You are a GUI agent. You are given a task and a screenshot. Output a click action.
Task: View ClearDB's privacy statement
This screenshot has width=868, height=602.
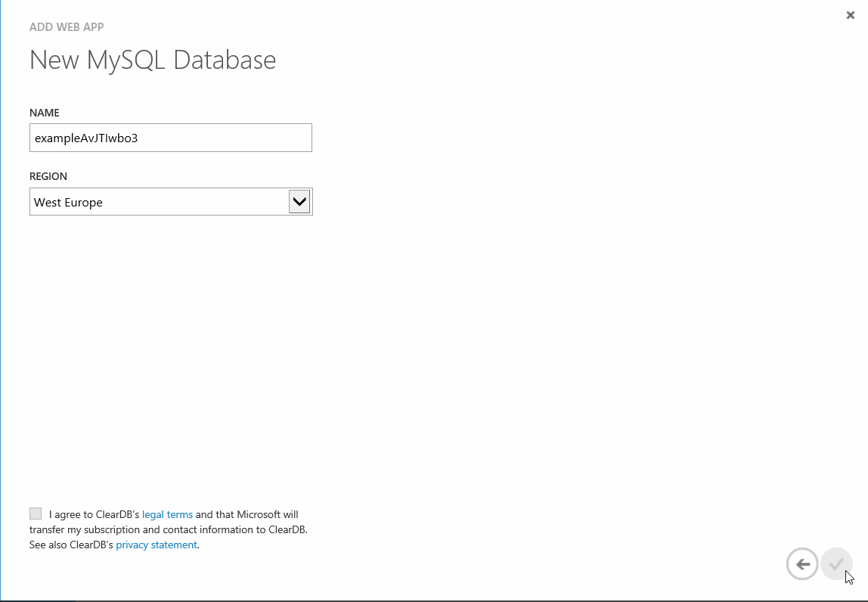[x=156, y=545]
